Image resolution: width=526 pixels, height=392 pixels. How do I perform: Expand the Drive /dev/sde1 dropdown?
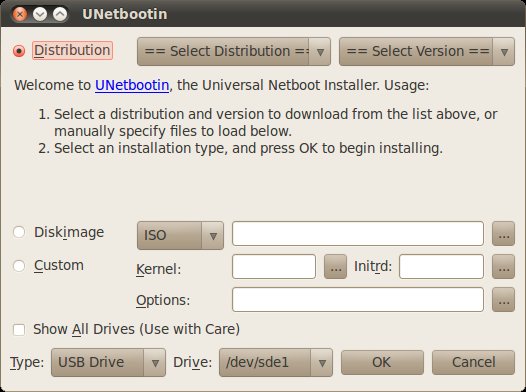point(276,362)
